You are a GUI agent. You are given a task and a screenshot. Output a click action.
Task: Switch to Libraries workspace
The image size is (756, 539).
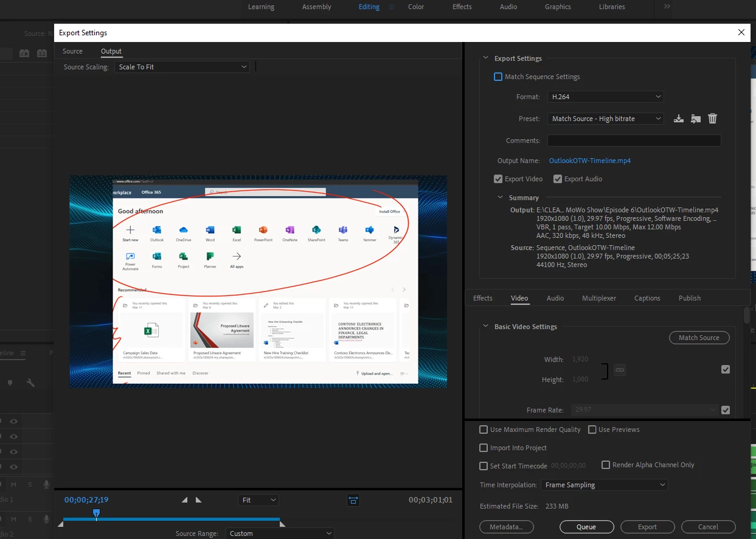[612, 7]
